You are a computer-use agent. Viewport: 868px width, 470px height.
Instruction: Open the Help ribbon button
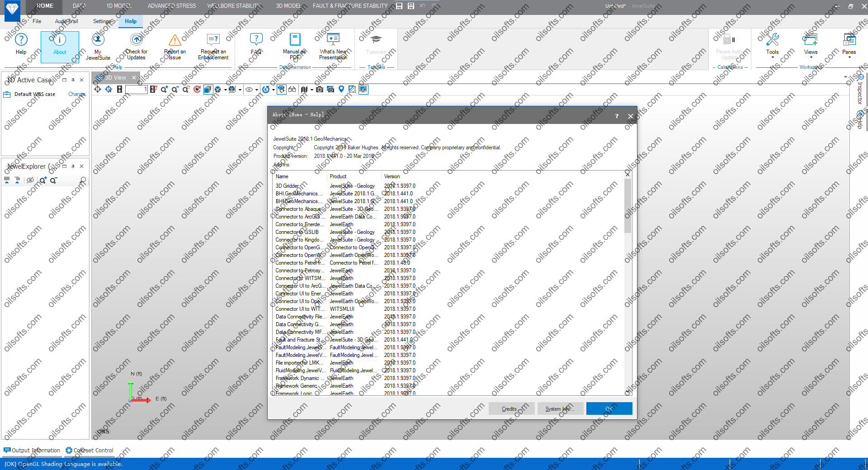21,45
